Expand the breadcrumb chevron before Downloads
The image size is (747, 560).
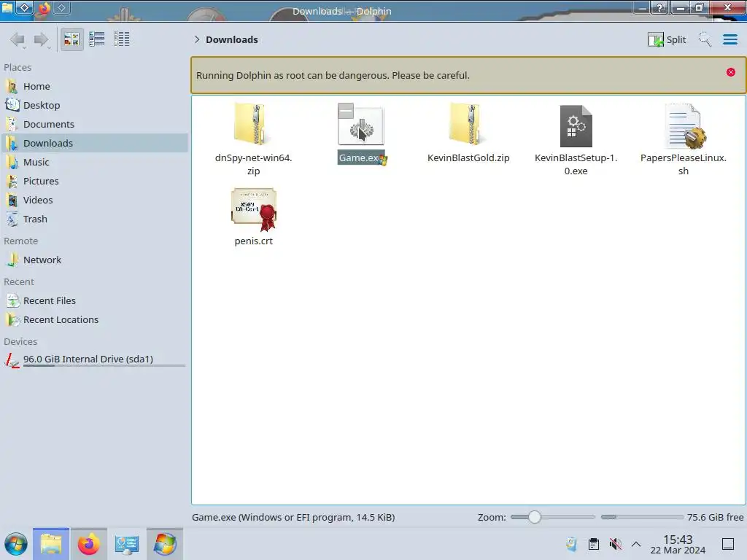(x=197, y=39)
